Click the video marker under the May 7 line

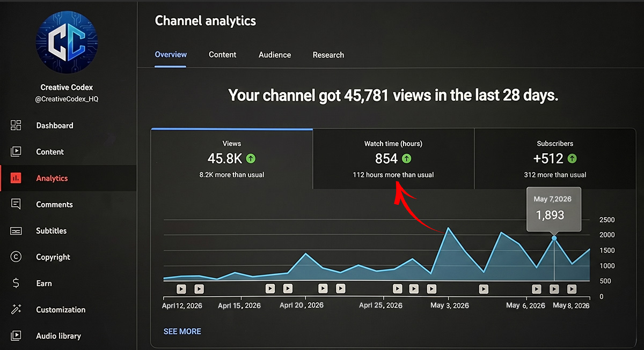554,289
